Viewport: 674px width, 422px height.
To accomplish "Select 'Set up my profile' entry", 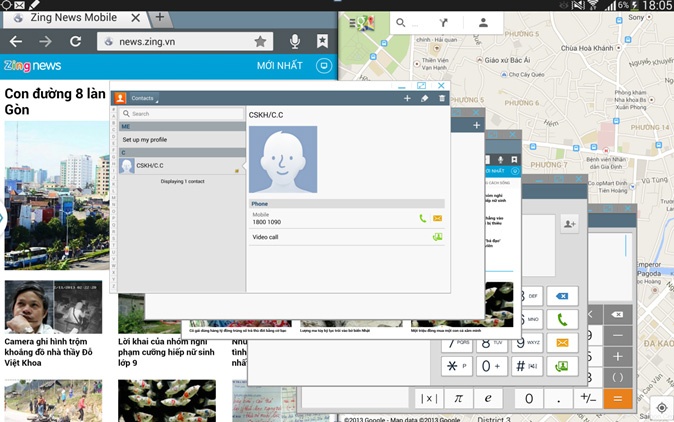I will (145, 139).
